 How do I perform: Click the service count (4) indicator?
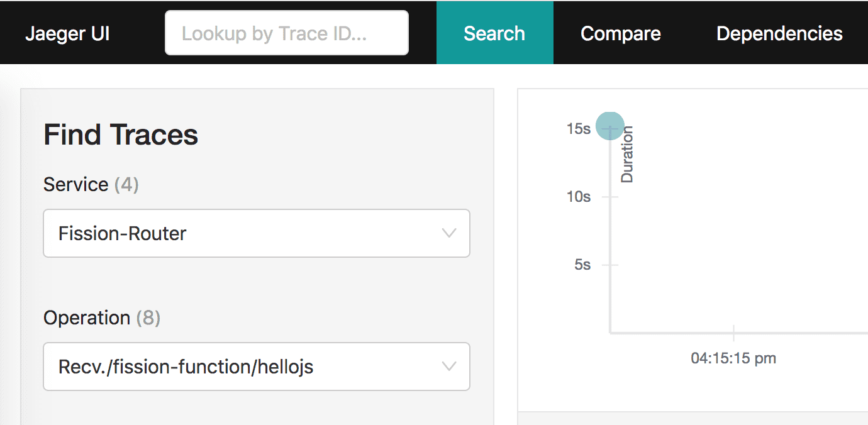pos(126,185)
